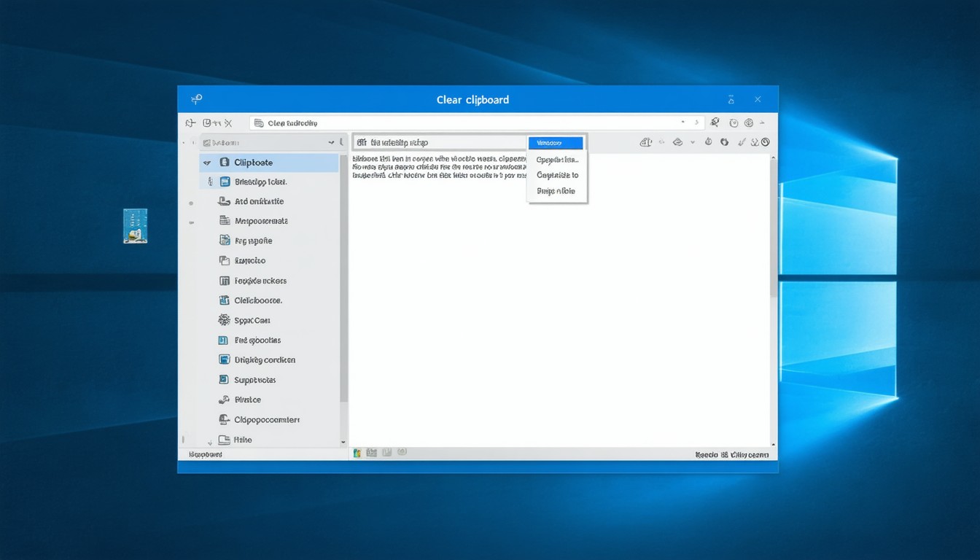
Task: Click the gear-shaped icon in sidebar list
Action: 224,320
